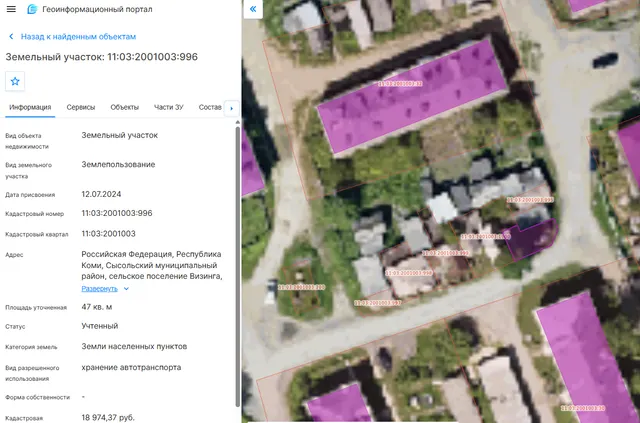Viewport: 640px width, 423px height.
Task: Select large purple building labeled ending :32
Action: (412, 97)
